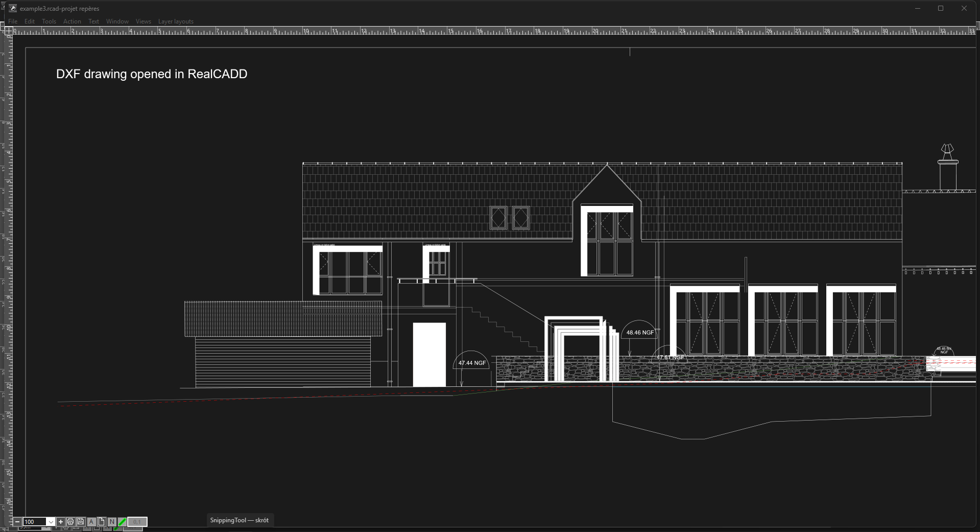Click the green line color swatch

coord(122,522)
